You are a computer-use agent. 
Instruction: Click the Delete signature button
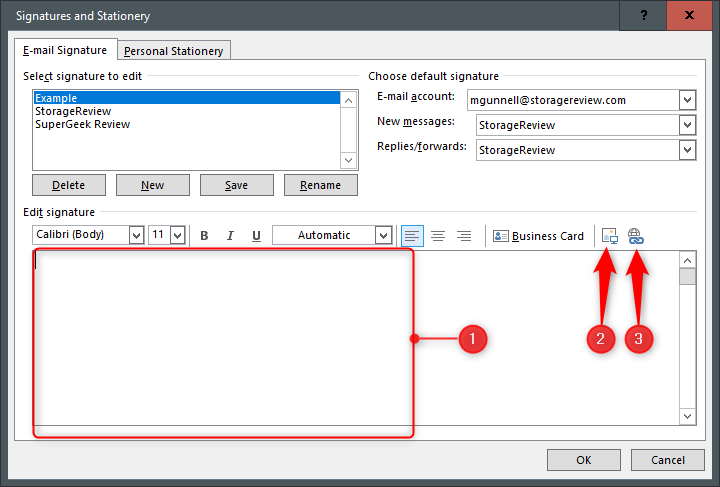[x=69, y=185]
